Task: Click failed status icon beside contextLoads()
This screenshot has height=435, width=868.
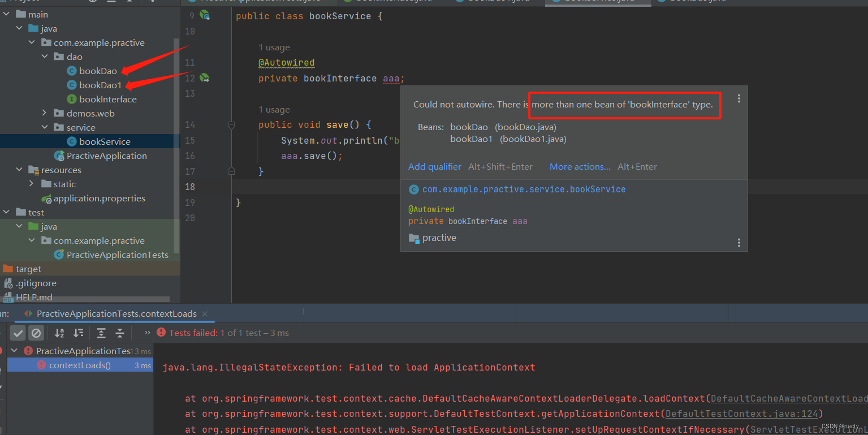Action: pyautogui.click(x=41, y=365)
